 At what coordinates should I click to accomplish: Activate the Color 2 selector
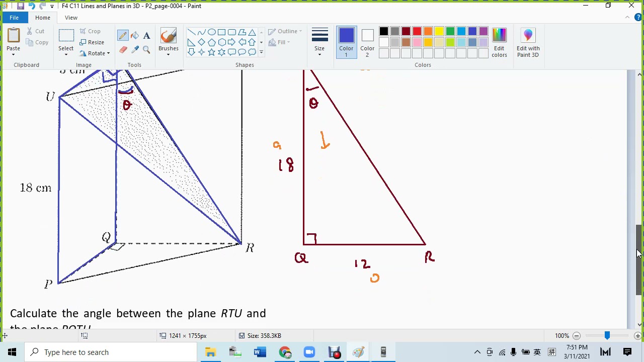[x=367, y=43]
